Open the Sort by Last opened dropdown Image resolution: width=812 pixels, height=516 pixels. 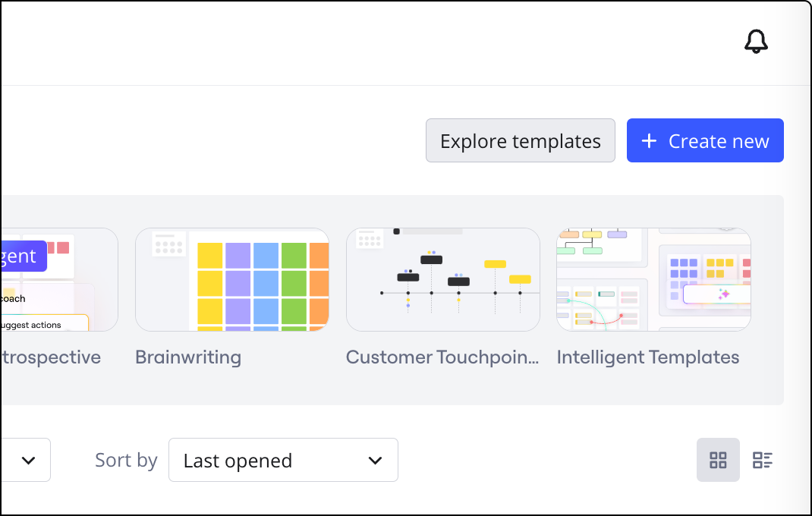pyautogui.click(x=283, y=460)
